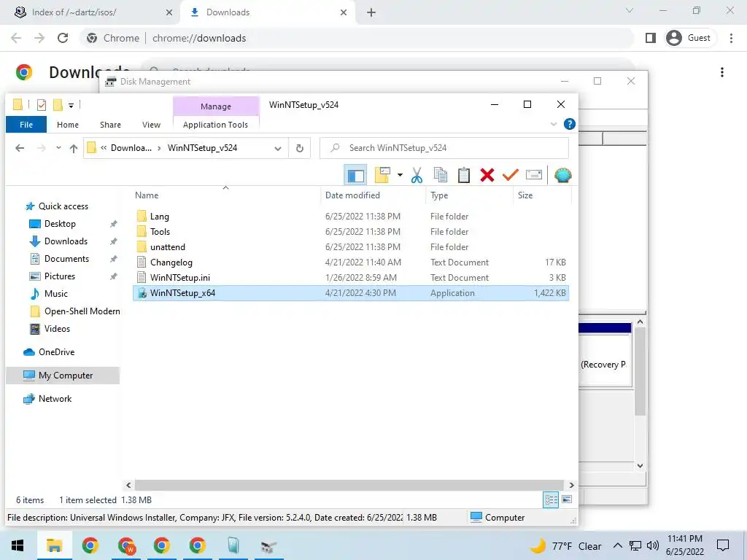Open the Quick Access toolbar customize dropdown
747x560 pixels.
[x=71, y=105]
